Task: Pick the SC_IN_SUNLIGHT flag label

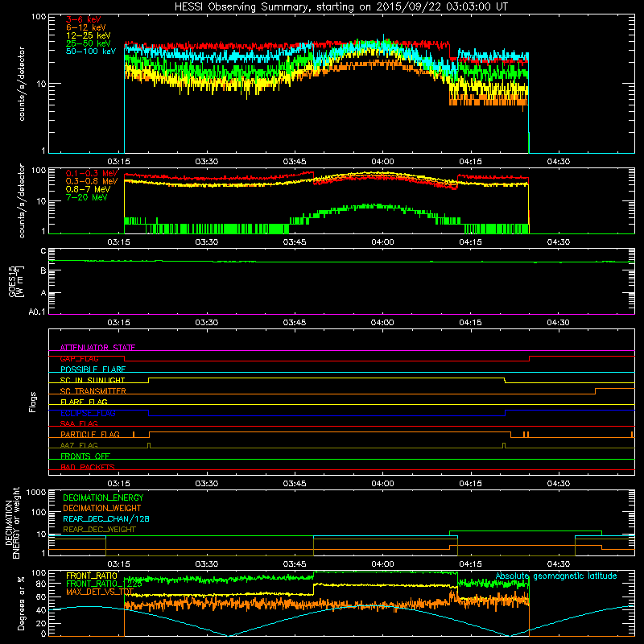Action: click(x=93, y=380)
